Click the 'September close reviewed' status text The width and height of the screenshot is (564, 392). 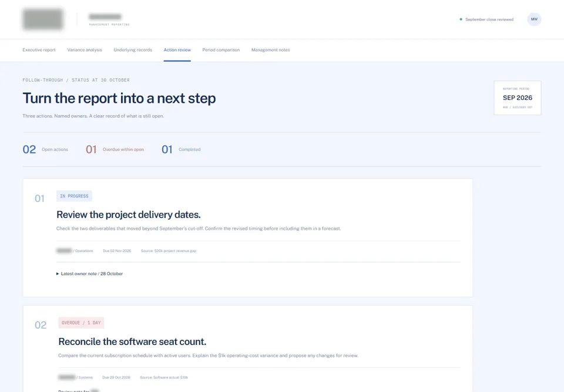click(489, 19)
